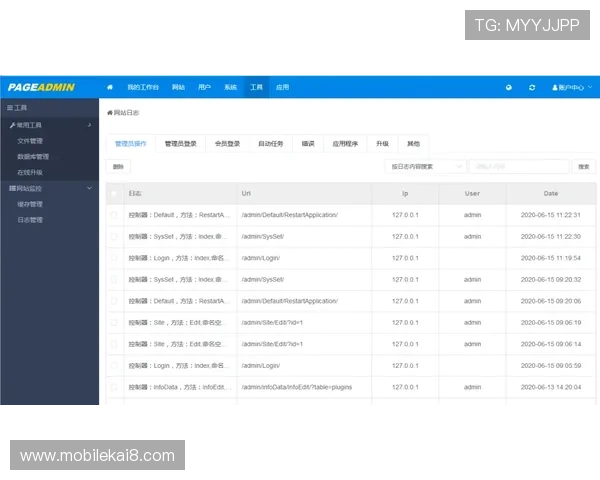Toggle the select-all checkbox in table header
Viewport: 600px width, 480px height.
[114, 193]
